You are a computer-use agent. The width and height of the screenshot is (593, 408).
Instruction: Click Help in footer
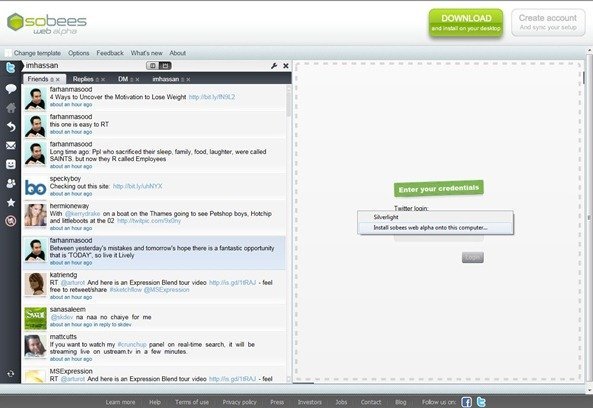point(155,402)
